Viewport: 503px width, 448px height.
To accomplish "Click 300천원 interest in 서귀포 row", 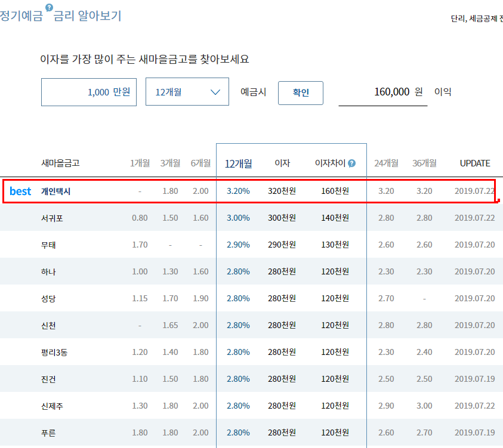I will 282,218.
